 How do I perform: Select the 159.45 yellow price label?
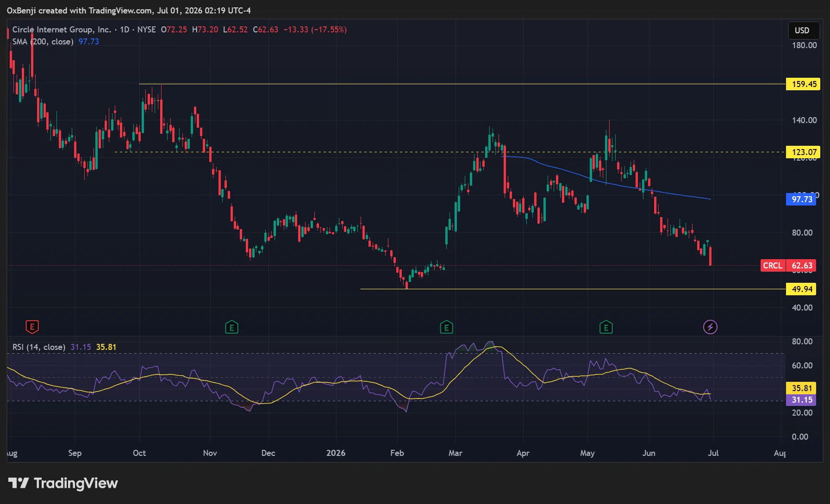coord(803,84)
